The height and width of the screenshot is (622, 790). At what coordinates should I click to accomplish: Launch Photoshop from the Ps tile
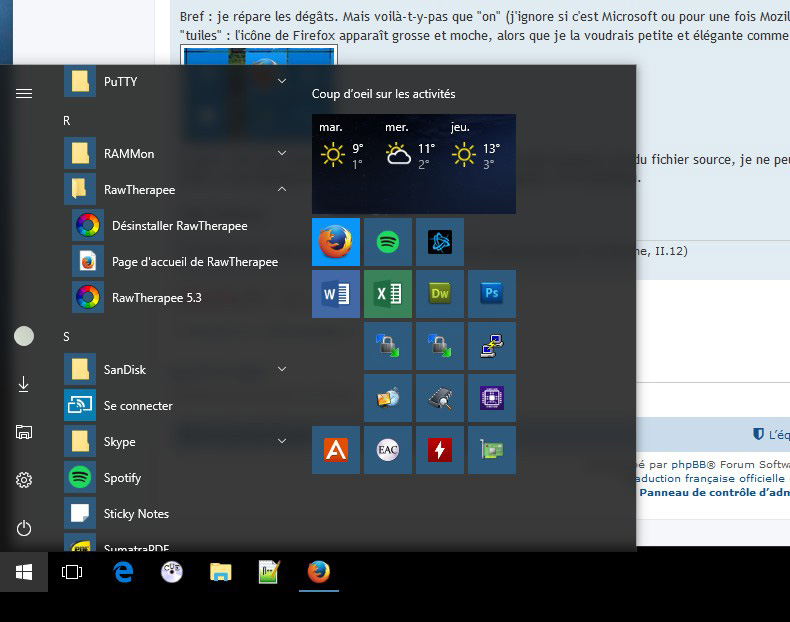[492, 294]
